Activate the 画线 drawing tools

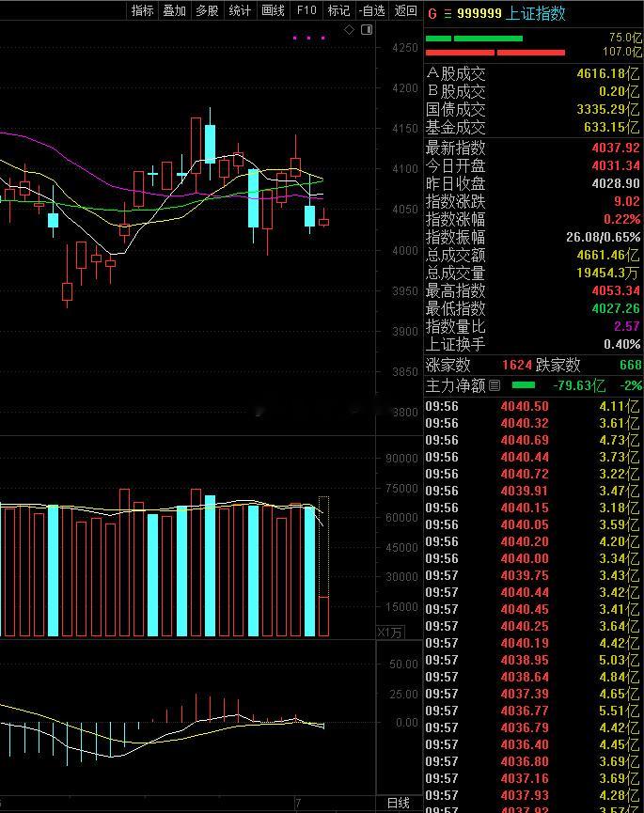click(x=273, y=10)
